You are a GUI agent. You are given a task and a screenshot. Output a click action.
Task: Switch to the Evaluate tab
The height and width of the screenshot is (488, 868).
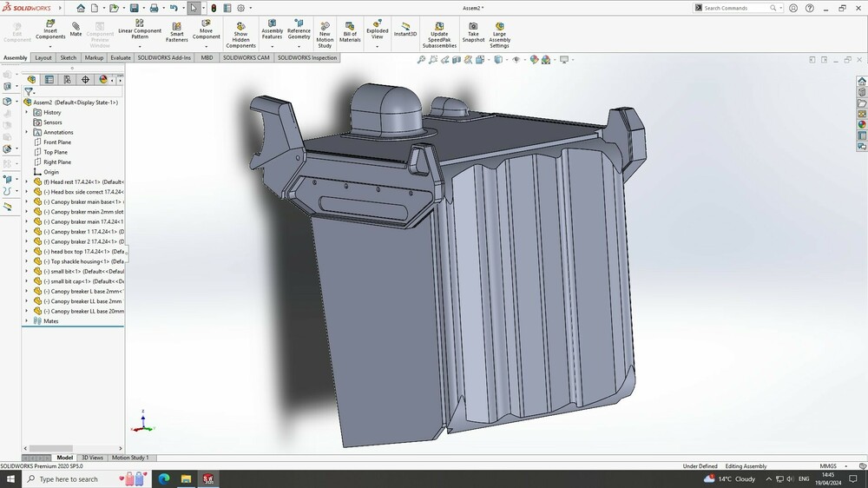point(121,58)
